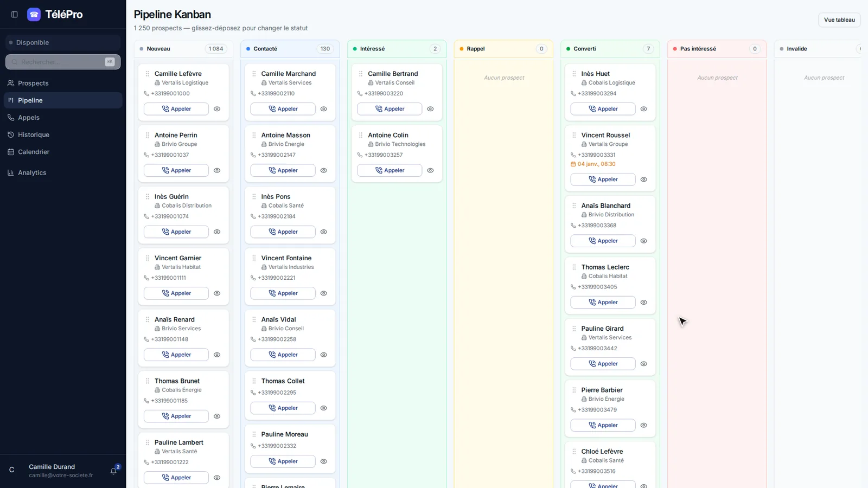Click drag handle on Inès Huet card

tap(574, 74)
